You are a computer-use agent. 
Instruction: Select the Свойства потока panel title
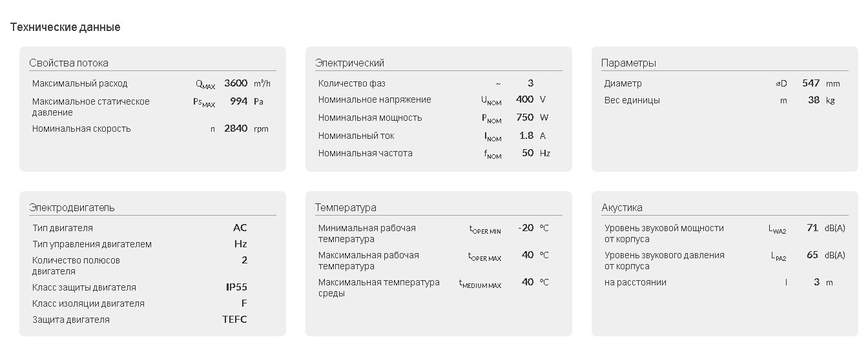coord(68,63)
